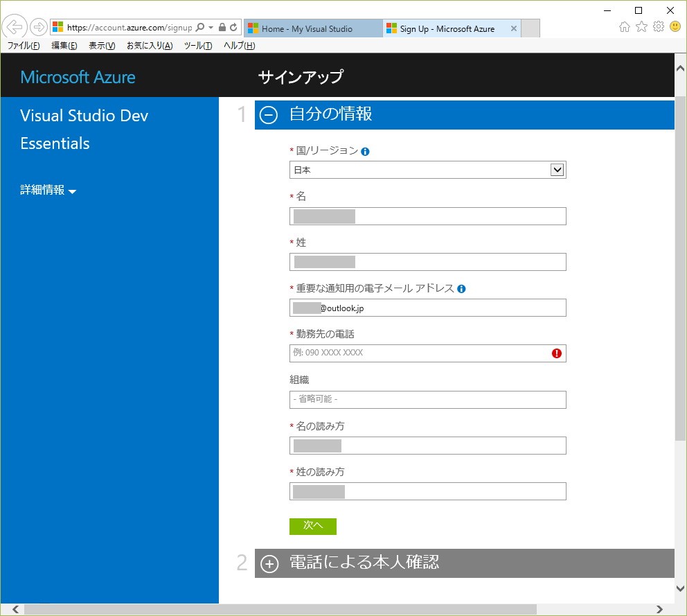Expand the 詳細情報 dropdown in sidebar
Screen dimensions: 687x616
tap(48, 190)
